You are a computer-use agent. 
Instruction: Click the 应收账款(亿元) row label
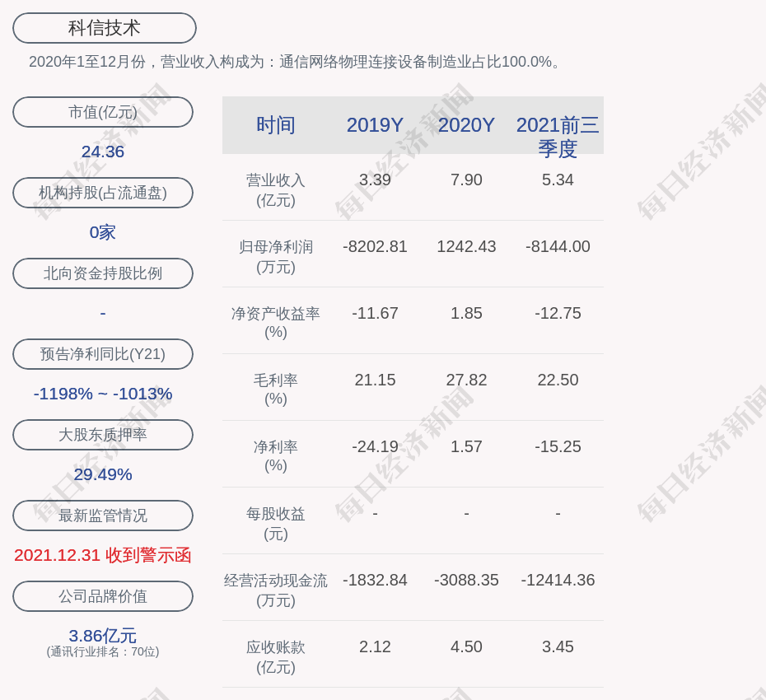click(276, 657)
